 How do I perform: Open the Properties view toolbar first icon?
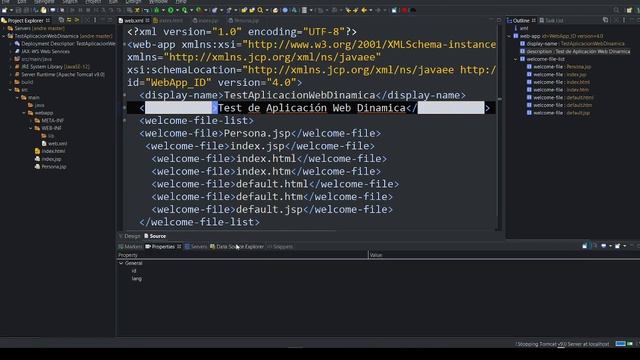[x=585, y=246]
